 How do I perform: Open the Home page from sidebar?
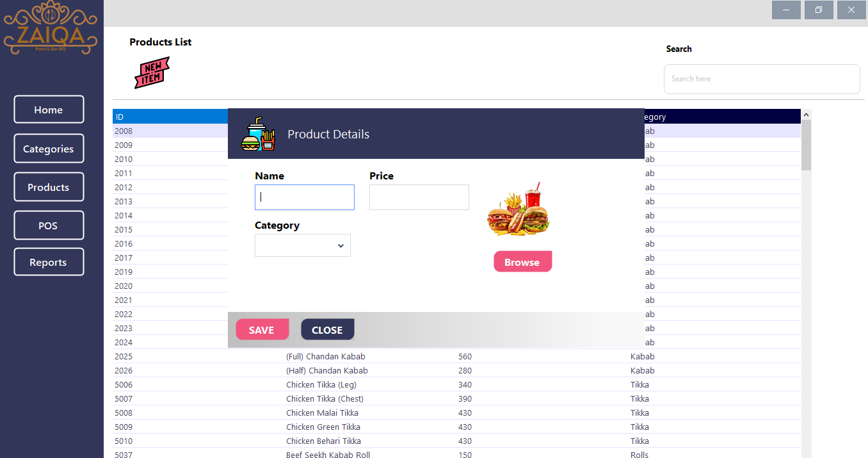pyautogui.click(x=49, y=110)
